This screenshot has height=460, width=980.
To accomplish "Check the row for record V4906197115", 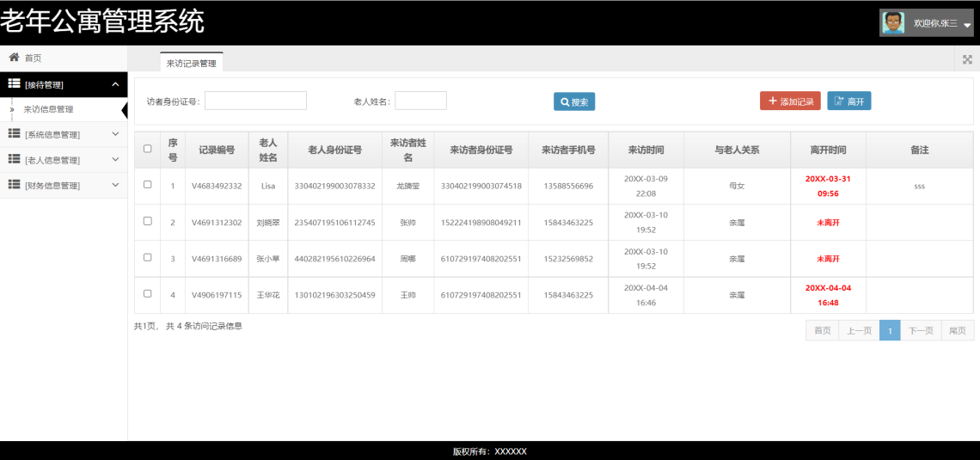I will click(x=148, y=293).
